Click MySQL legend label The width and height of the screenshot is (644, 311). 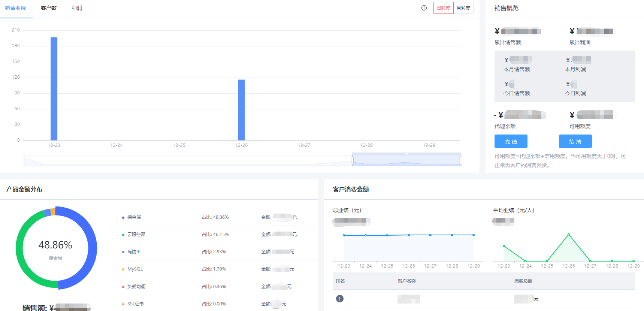coord(135,269)
